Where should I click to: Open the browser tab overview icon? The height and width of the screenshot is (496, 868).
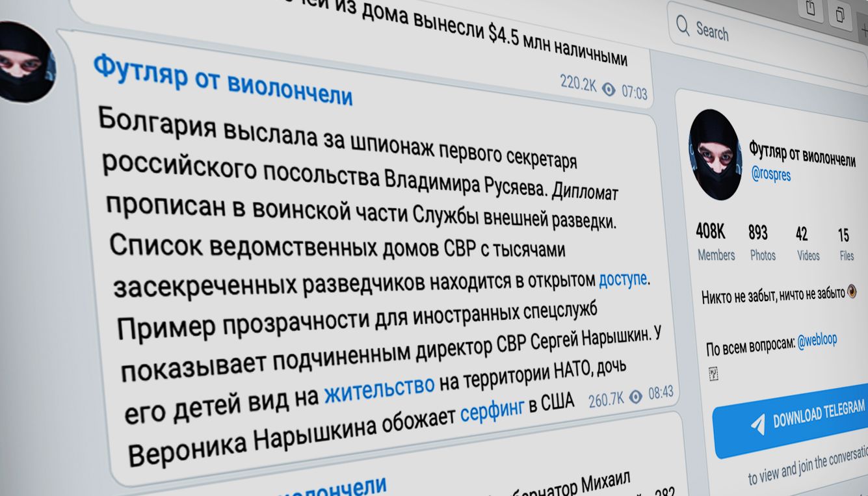[841, 13]
